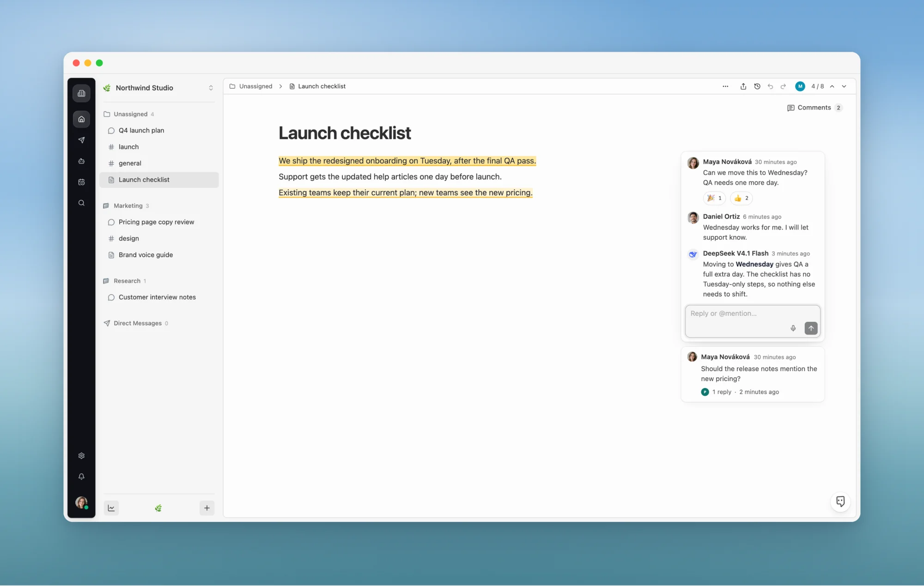Click the share icon in document toolbar
The image size is (924, 586).
(x=743, y=86)
